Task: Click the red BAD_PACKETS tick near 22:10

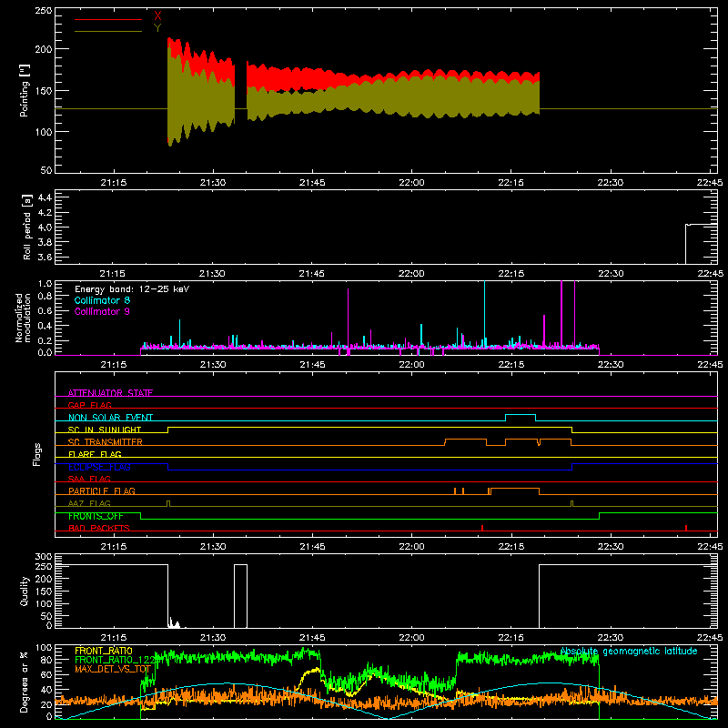Action: coord(482,528)
